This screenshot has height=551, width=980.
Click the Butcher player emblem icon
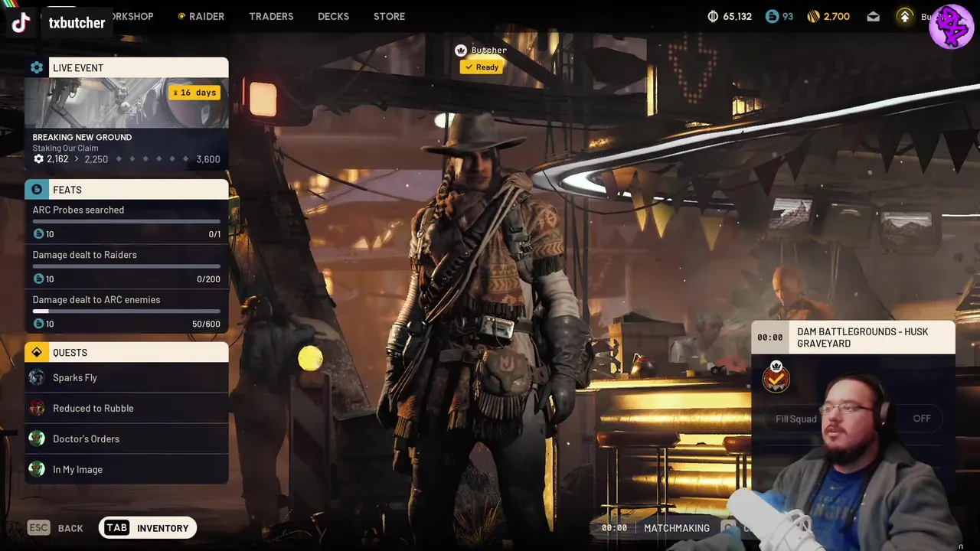point(461,51)
